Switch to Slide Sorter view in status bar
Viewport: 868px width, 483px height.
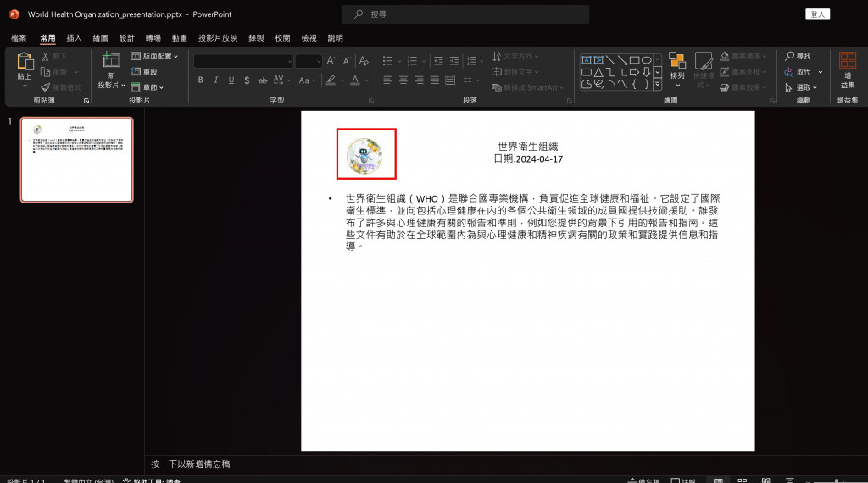click(x=743, y=480)
